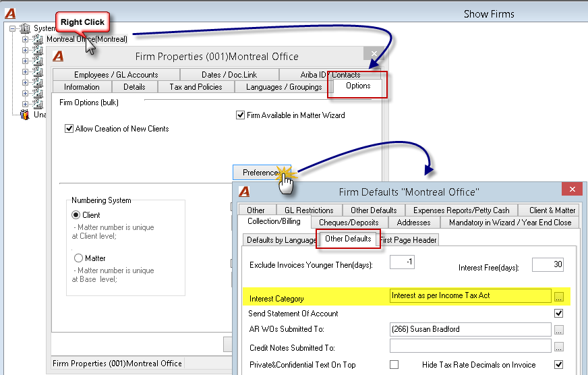This screenshot has width=588, height=375.
Task: Click the Montreal Office firm icon in tree
Action: pyautogui.click(x=38, y=39)
